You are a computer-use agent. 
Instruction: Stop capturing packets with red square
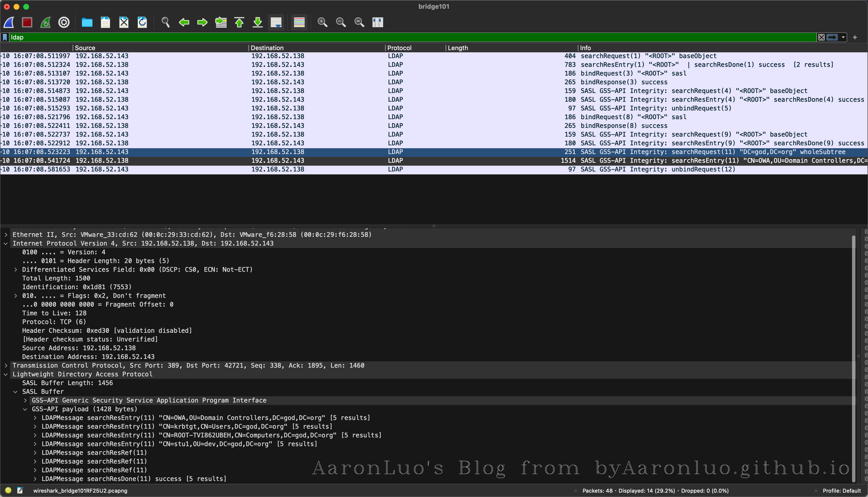click(x=27, y=23)
